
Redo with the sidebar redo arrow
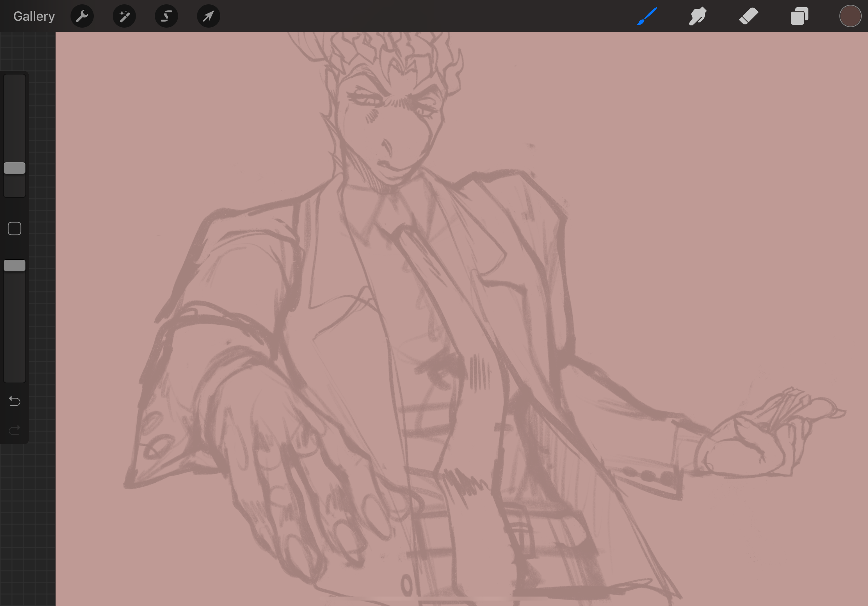click(x=15, y=430)
